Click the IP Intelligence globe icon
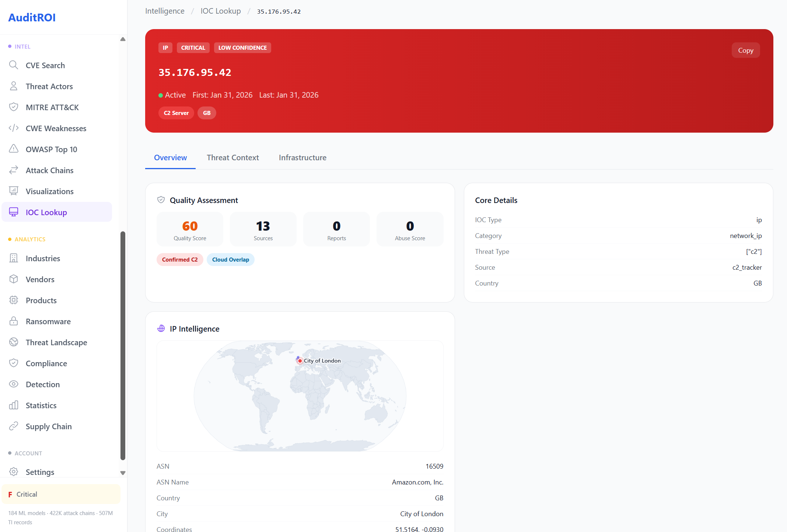Viewport: 787px width, 532px height. pyautogui.click(x=161, y=328)
